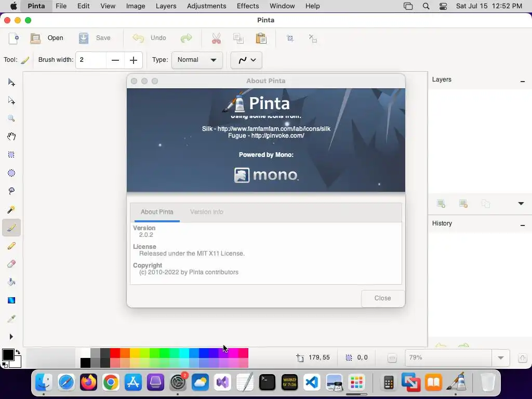Select the Rectangle Select tool
532x399 pixels.
coord(11,155)
